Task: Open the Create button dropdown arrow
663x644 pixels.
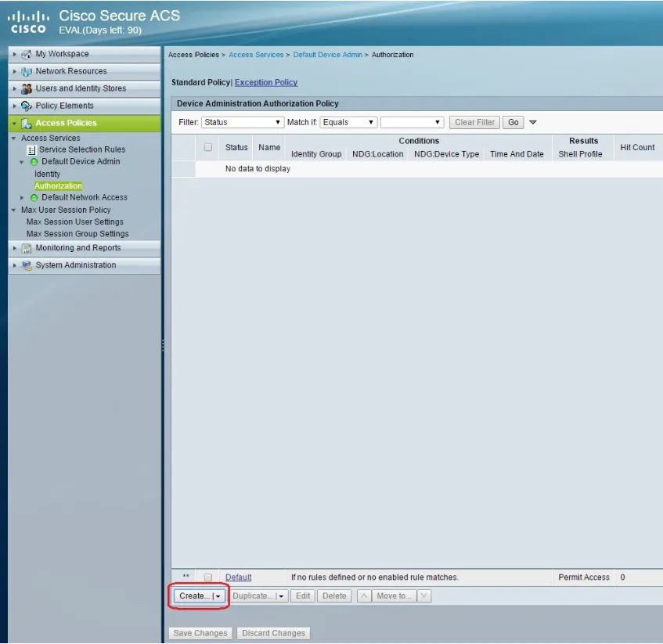Action: pos(218,596)
